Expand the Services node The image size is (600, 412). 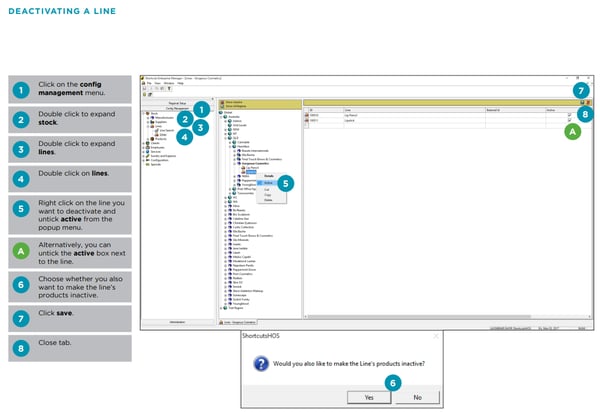pos(143,151)
